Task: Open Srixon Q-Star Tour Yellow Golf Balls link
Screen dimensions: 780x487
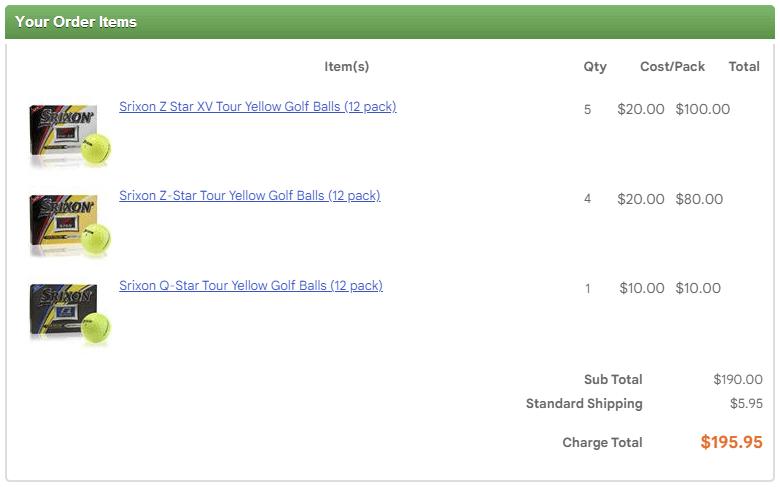Action: 250,286
